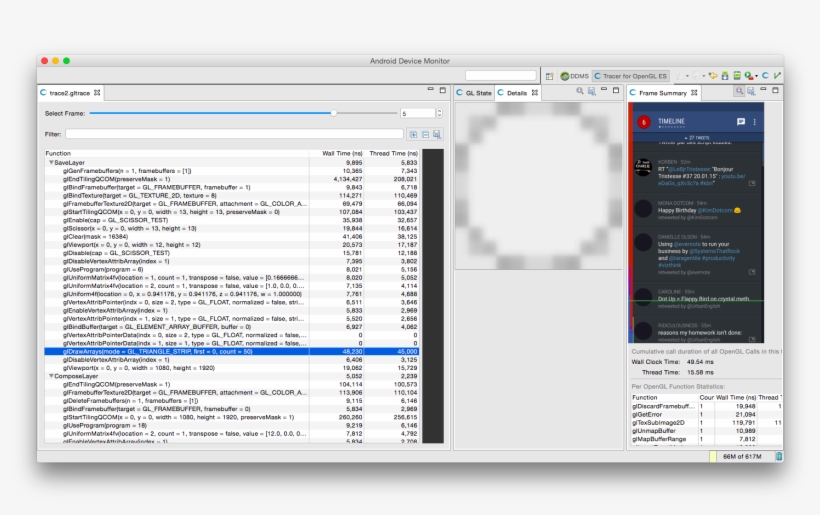Viewport: 820px width, 515px height.
Task: Click the frame preview thumbnail in Frame Summary
Action: (x=696, y=223)
